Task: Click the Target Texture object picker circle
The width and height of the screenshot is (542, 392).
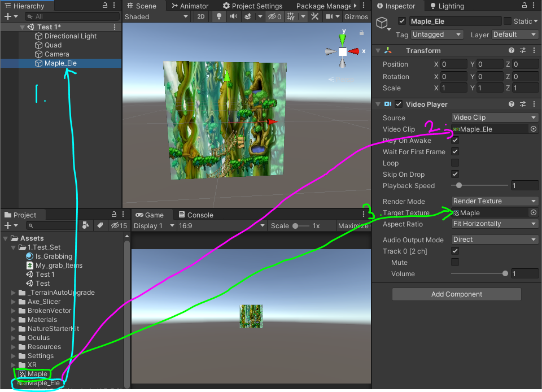Action: tap(534, 212)
